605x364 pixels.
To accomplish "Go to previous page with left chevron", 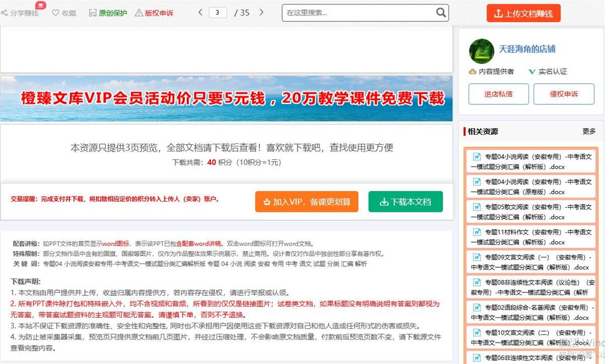I will (200, 12).
